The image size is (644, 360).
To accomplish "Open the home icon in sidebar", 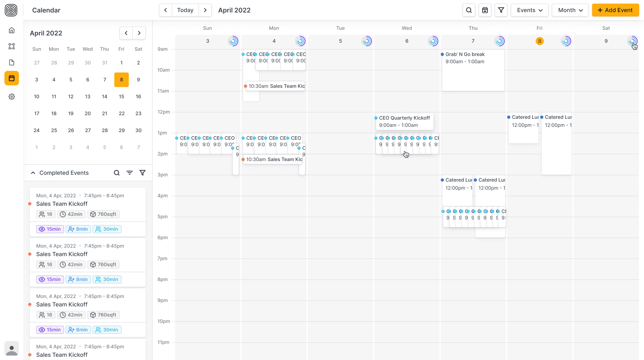I will click(x=12, y=30).
